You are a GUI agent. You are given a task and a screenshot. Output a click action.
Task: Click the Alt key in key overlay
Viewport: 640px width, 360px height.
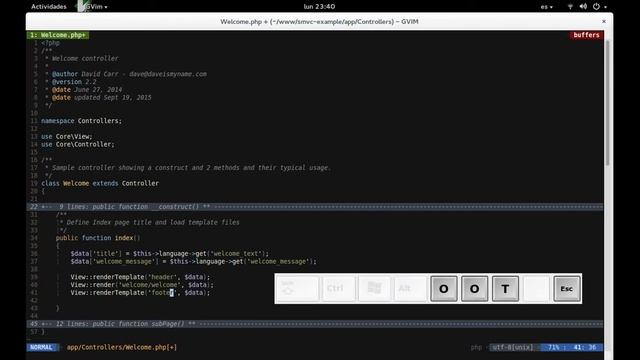pyautogui.click(x=410, y=289)
